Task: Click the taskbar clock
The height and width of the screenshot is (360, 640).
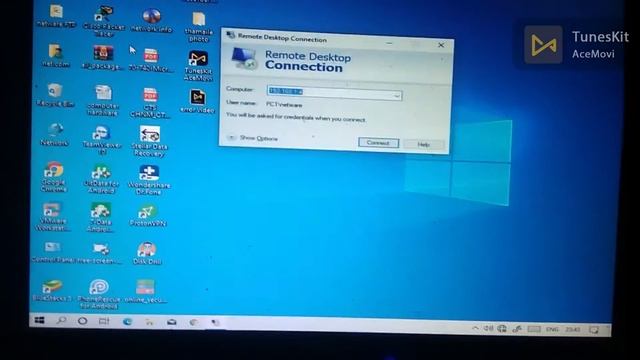Action: (x=572, y=329)
